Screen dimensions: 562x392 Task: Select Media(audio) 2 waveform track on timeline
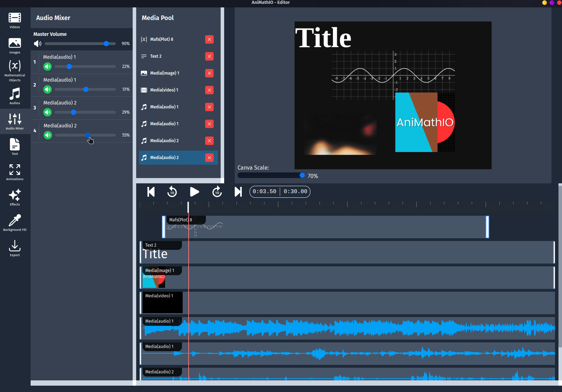pos(347,374)
